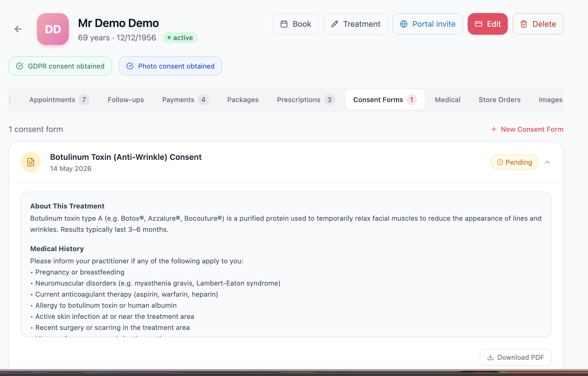Click the Pending status badge
The height and width of the screenshot is (376, 588).
(x=515, y=162)
